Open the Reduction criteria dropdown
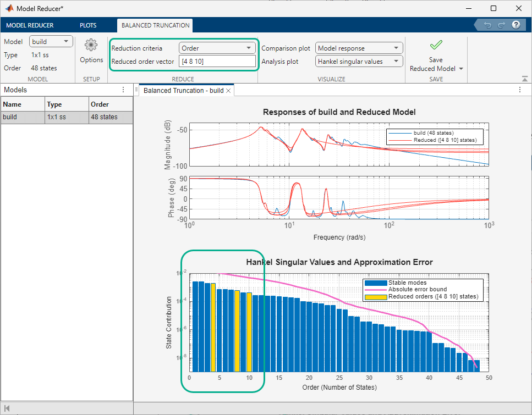This screenshot has height=415, width=532. point(217,48)
